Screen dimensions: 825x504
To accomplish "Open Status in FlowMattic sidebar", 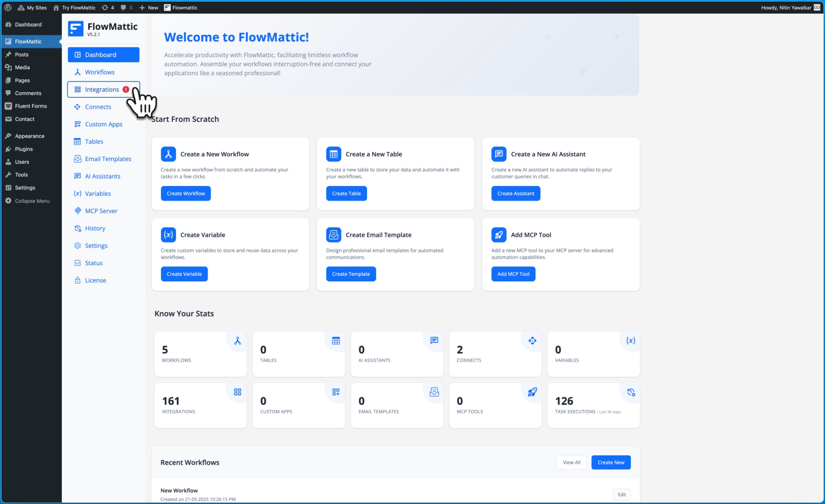I will click(104, 263).
